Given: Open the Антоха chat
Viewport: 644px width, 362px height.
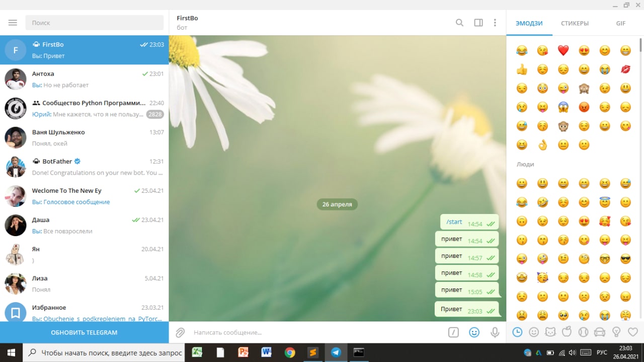Looking at the screenshot, I should (x=85, y=79).
